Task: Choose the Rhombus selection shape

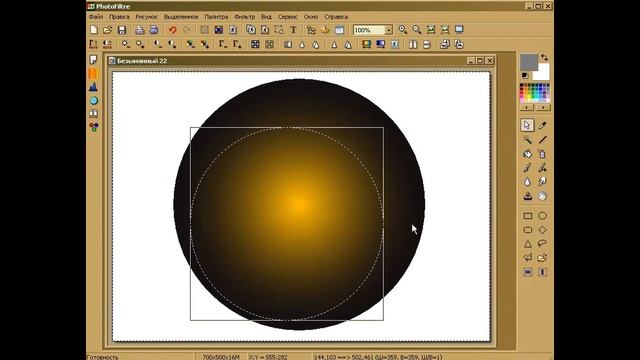Action: click(x=542, y=230)
